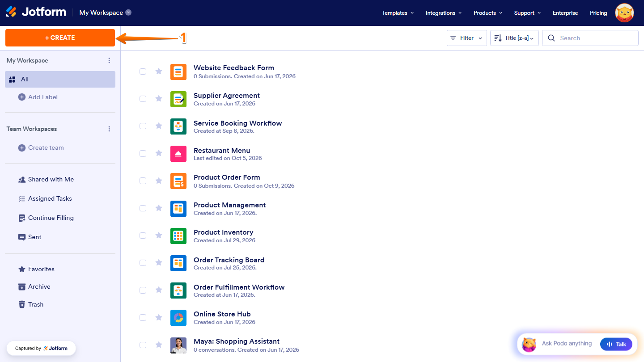Click the plus icon beside Add Label
Screen dimensions: 644x362
21,97
